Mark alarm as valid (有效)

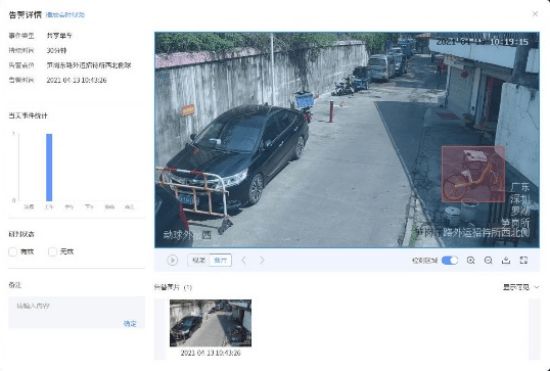tap(13, 251)
